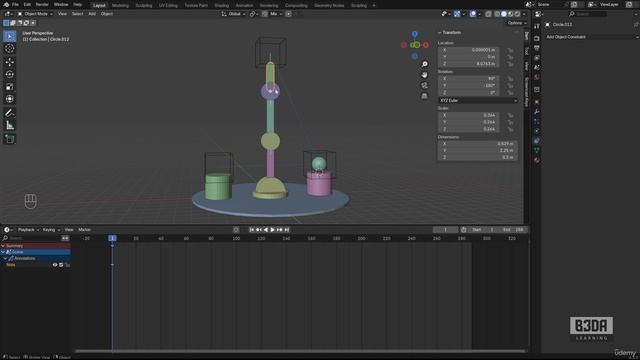Screen dimensions: 640x360
Task: Click the red X axis gizmo handle
Action: [x=426, y=45]
